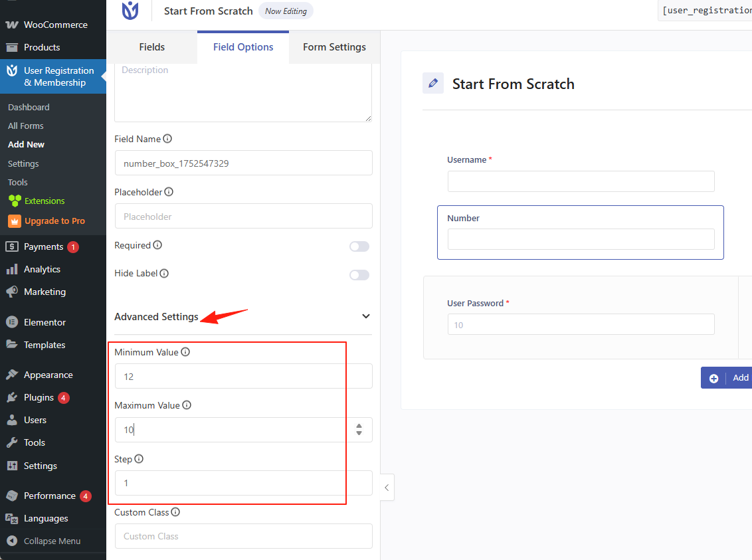Click the Step field info icon

(139, 459)
